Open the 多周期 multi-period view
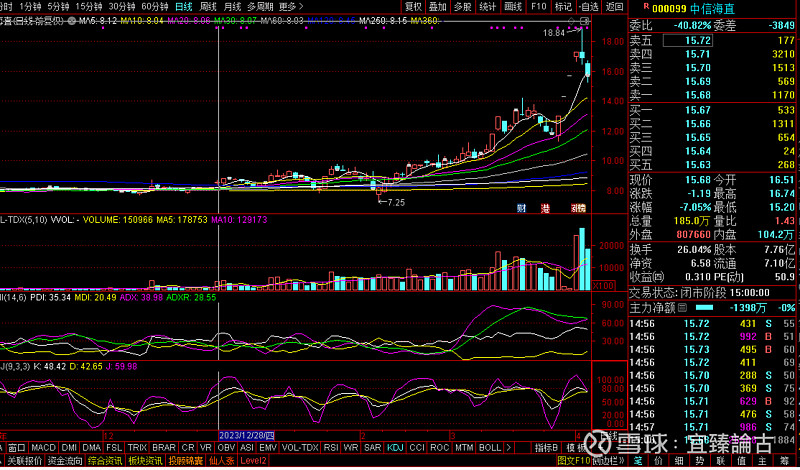The height and width of the screenshot is (470, 800). 261,7
